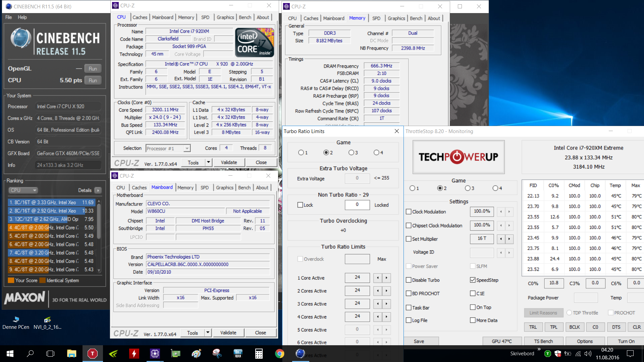Enable Clock Modulation checkbox

[409, 212]
